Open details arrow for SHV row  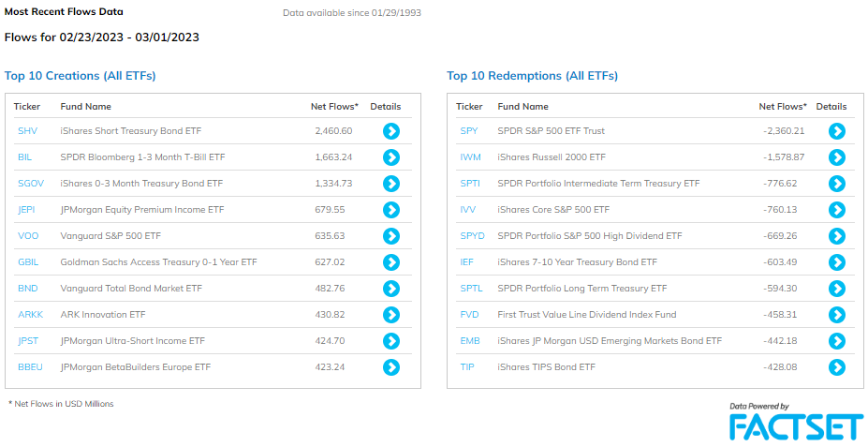pos(390,131)
